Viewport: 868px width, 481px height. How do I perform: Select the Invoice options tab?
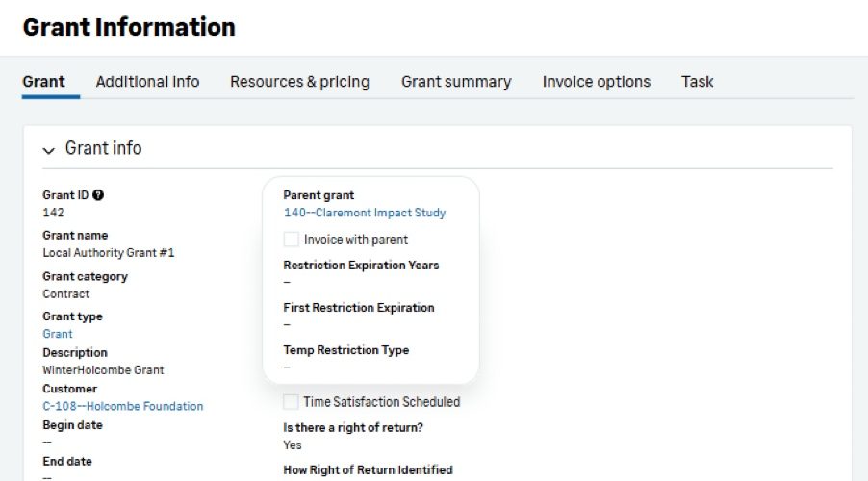(597, 82)
